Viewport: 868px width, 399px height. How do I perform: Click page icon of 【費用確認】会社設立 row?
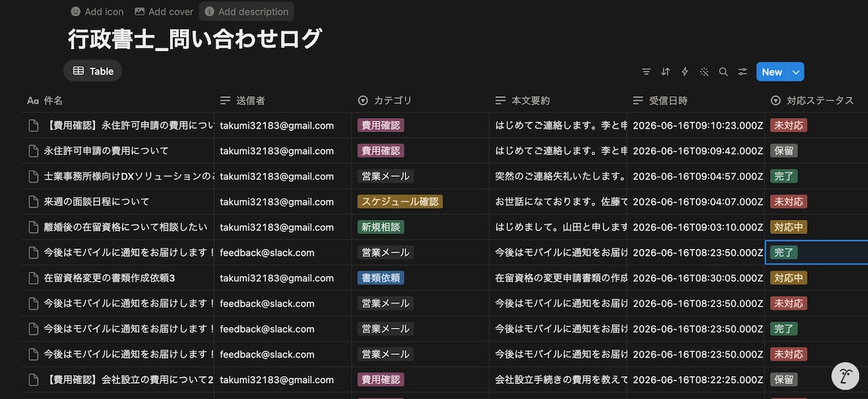33,380
